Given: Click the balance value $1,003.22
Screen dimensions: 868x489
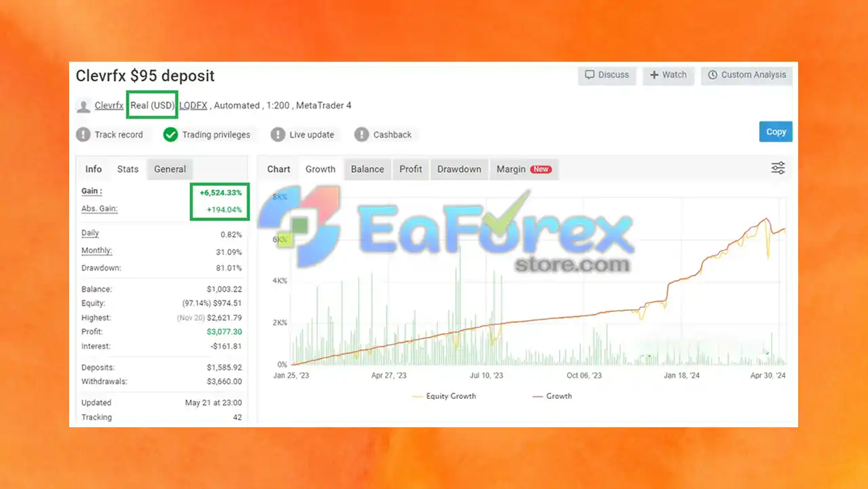Looking at the screenshot, I should pyautogui.click(x=224, y=289).
